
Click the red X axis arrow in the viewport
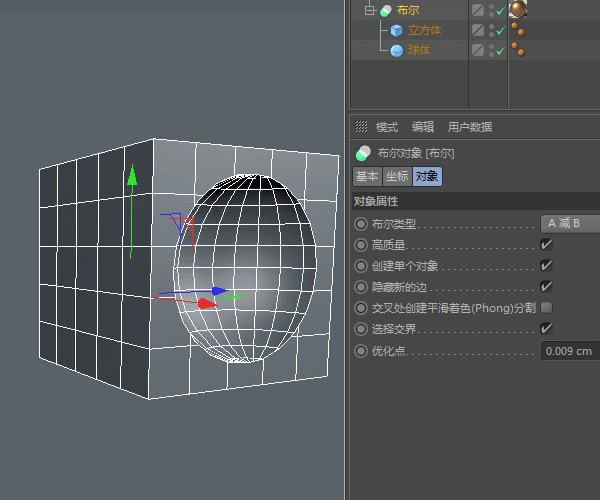pyautogui.click(x=207, y=304)
